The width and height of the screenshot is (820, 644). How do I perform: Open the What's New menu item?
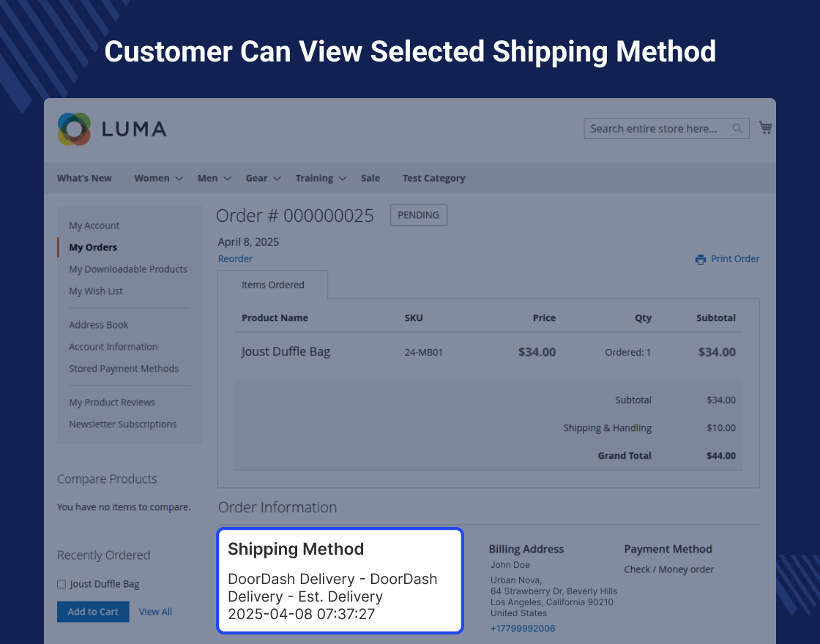tap(84, 179)
